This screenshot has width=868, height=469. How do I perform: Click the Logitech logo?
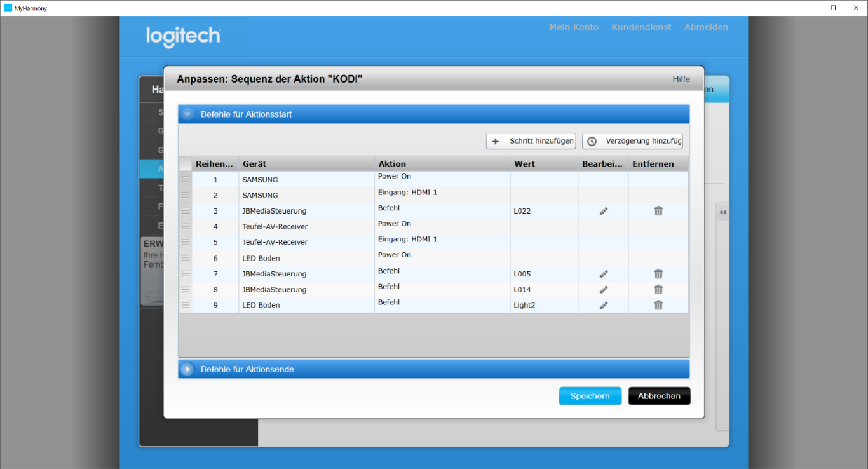pyautogui.click(x=183, y=37)
